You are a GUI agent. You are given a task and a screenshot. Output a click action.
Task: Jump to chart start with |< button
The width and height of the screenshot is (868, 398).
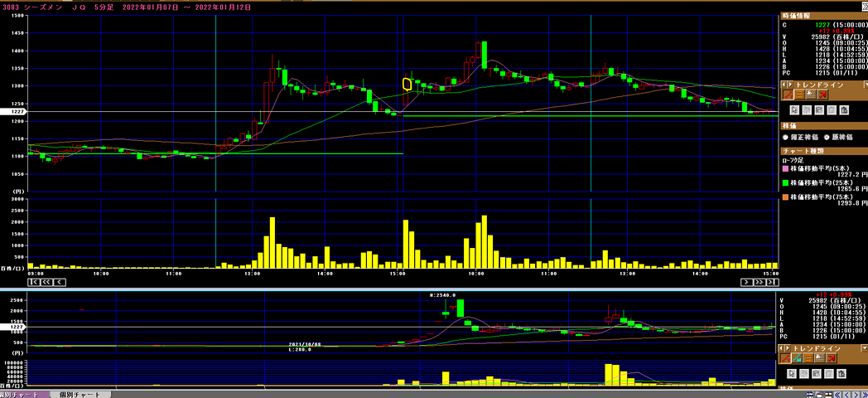tap(32, 282)
